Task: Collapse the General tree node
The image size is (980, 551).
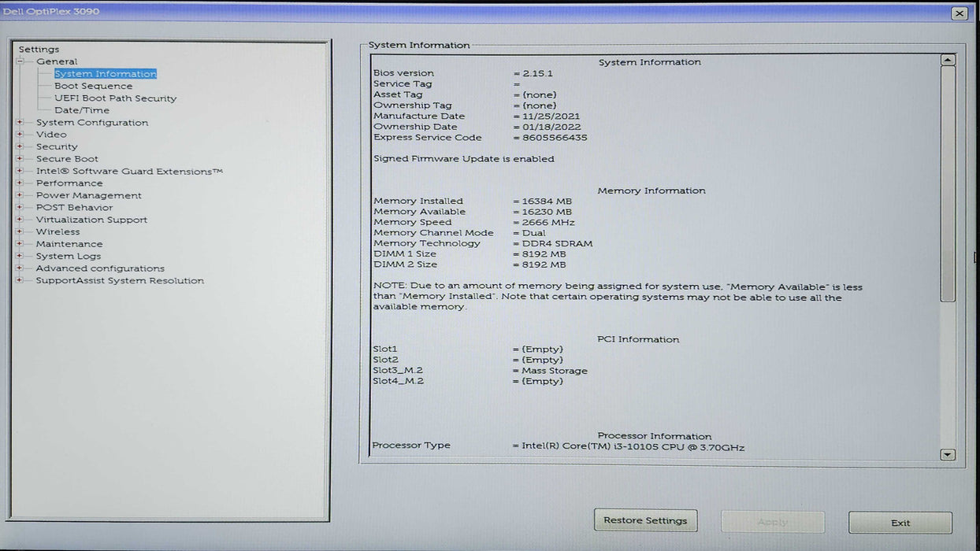Action: (20, 61)
